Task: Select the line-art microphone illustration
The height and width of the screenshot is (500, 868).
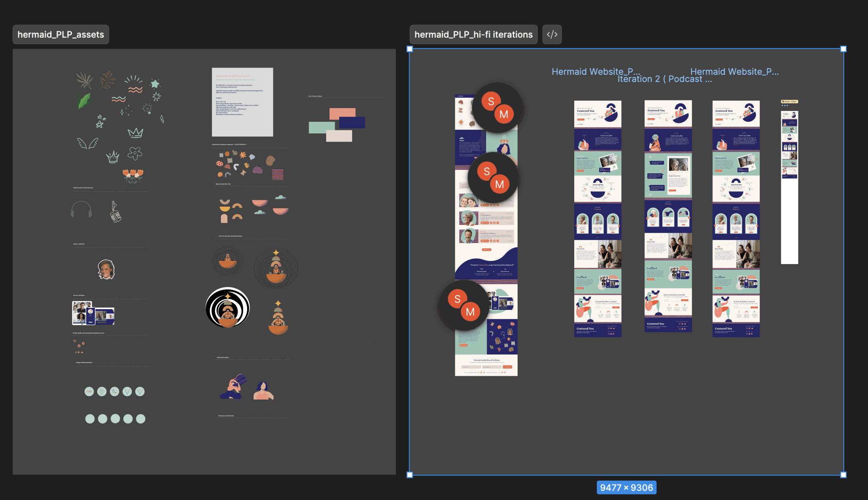Action: point(115,212)
